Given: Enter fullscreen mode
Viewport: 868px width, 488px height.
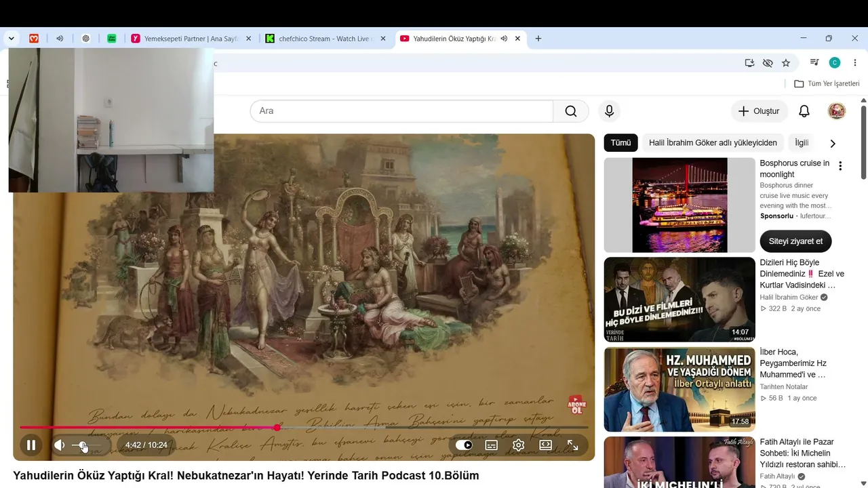Looking at the screenshot, I should 573,445.
